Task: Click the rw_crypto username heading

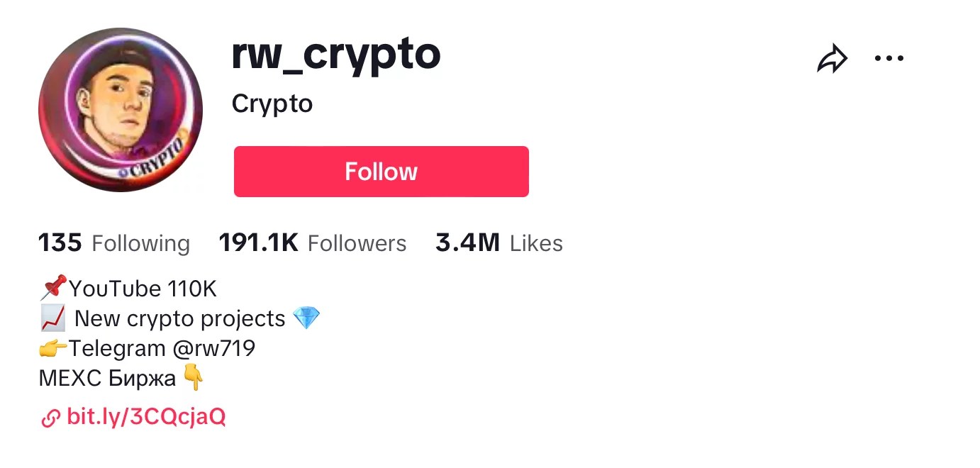Action: coord(336,54)
